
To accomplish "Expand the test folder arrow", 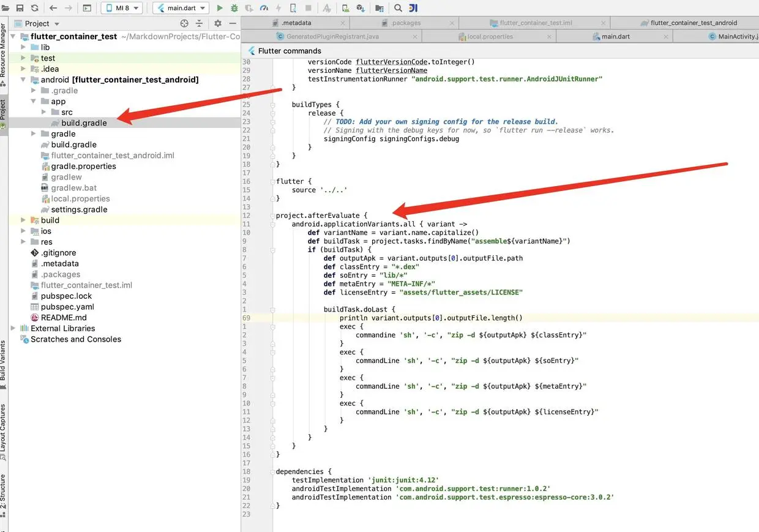I will pos(24,58).
